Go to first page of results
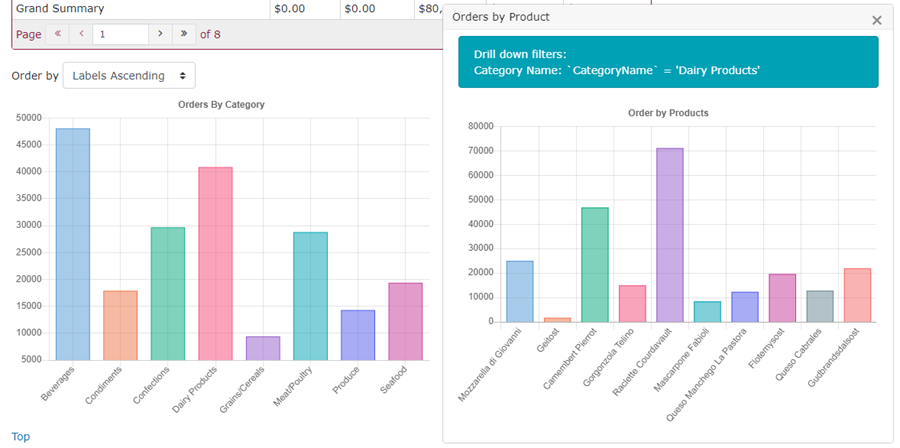This screenshot has width=900, height=448. pyautogui.click(x=58, y=34)
